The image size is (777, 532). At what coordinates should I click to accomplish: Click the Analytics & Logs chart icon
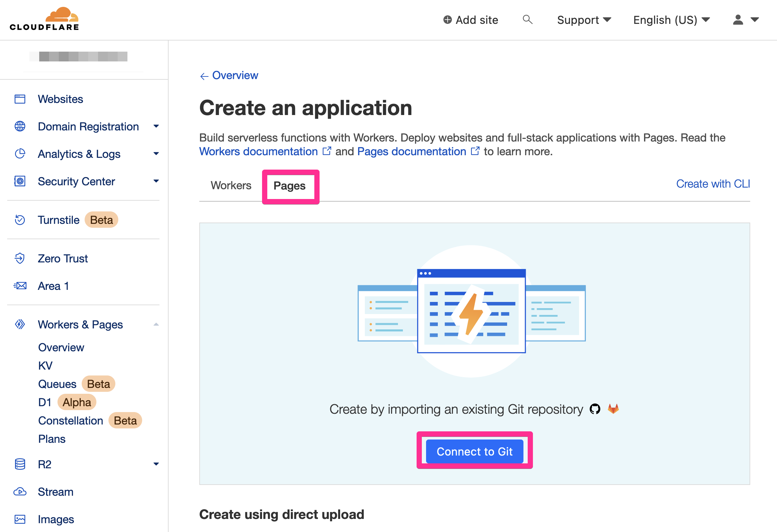click(x=20, y=154)
